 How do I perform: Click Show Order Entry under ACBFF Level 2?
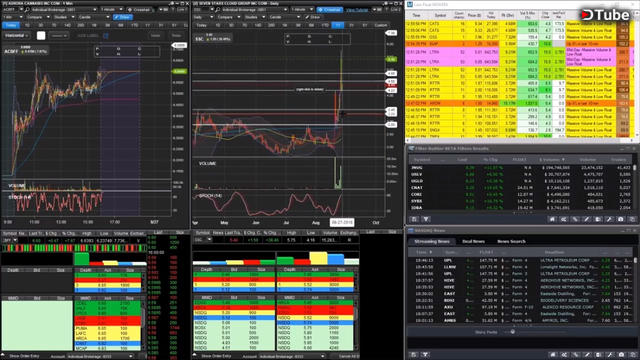(x=24, y=356)
